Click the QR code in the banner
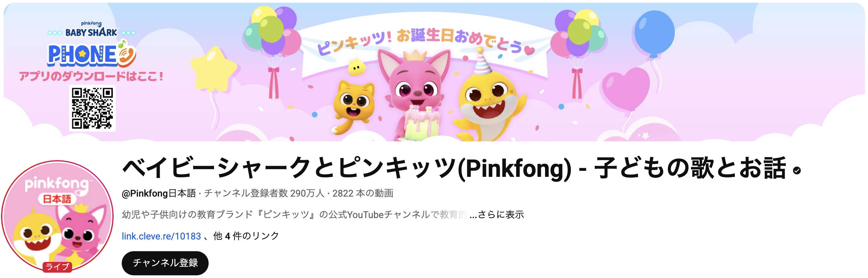Viewport: 868px width, 278px height. pos(92,109)
